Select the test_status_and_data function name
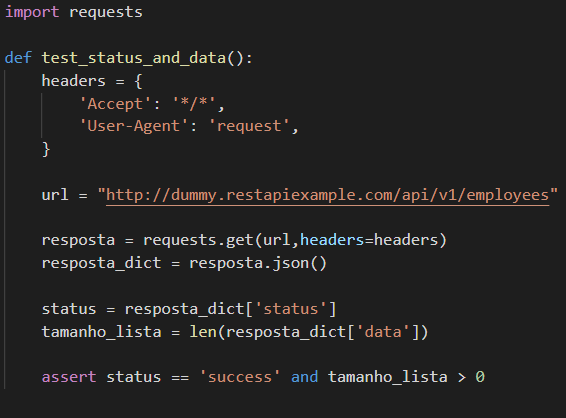 point(134,58)
